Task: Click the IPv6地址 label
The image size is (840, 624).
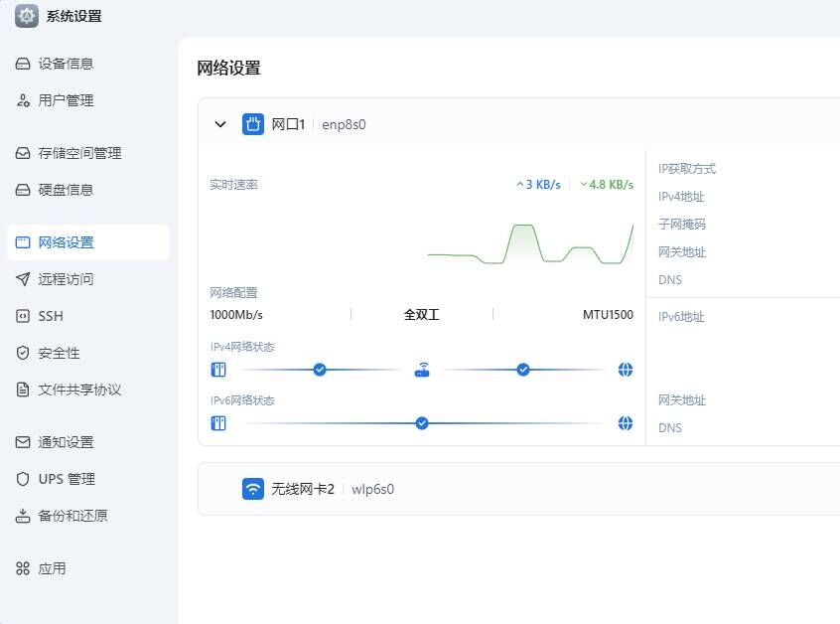Action: coord(681,317)
